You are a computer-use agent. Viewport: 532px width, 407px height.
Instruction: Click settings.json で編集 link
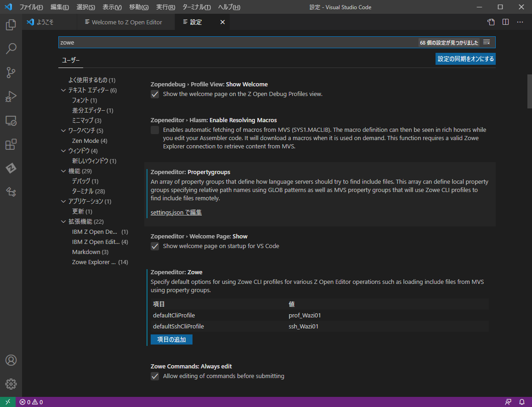(176, 213)
